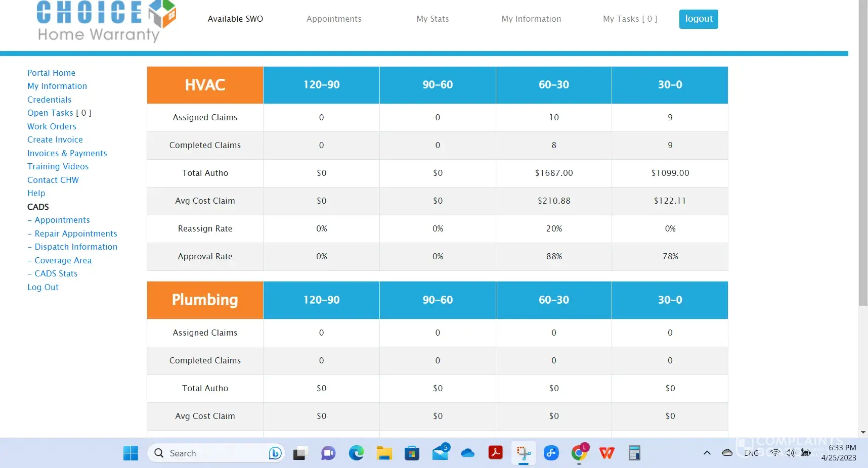868x468 pixels.
Task: Open the Available SWO tab
Action: [x=235, y=19]
